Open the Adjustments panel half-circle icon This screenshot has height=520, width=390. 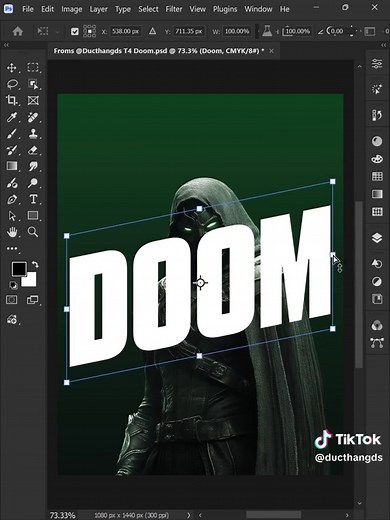click(x=377, y=282)
